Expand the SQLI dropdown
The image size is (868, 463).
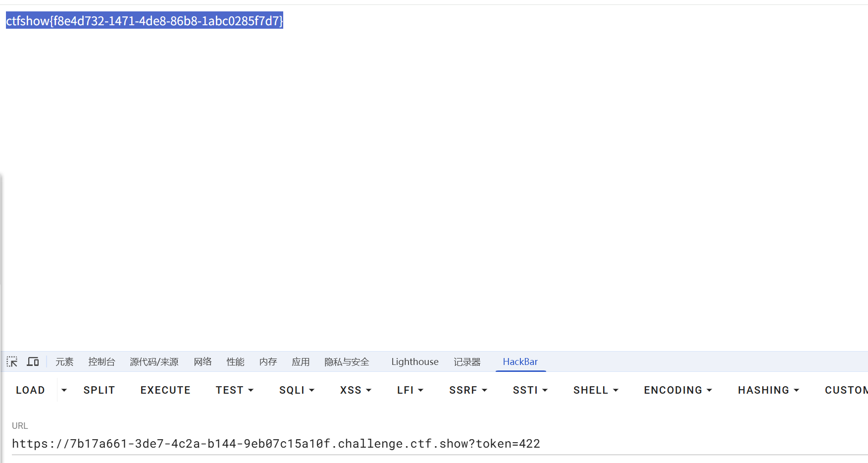297,390
